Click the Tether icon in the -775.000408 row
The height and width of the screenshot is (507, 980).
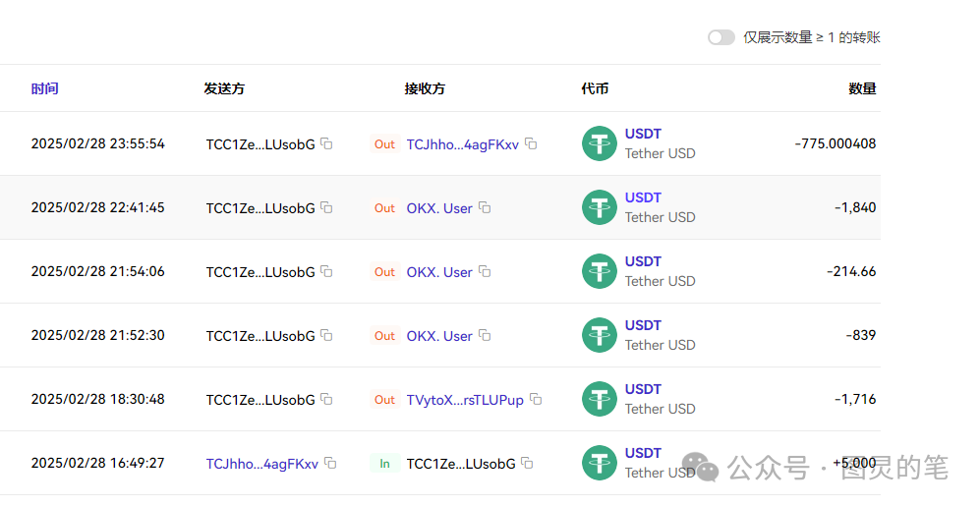tap(600, 143)
